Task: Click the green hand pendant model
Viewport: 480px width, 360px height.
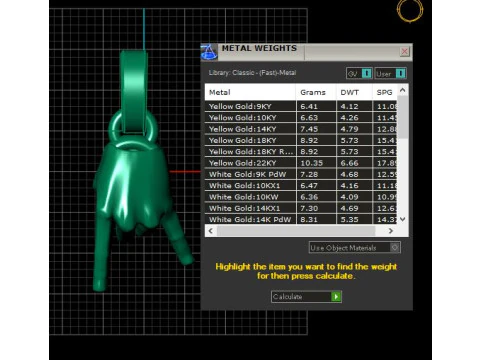Action: point(133,187)
